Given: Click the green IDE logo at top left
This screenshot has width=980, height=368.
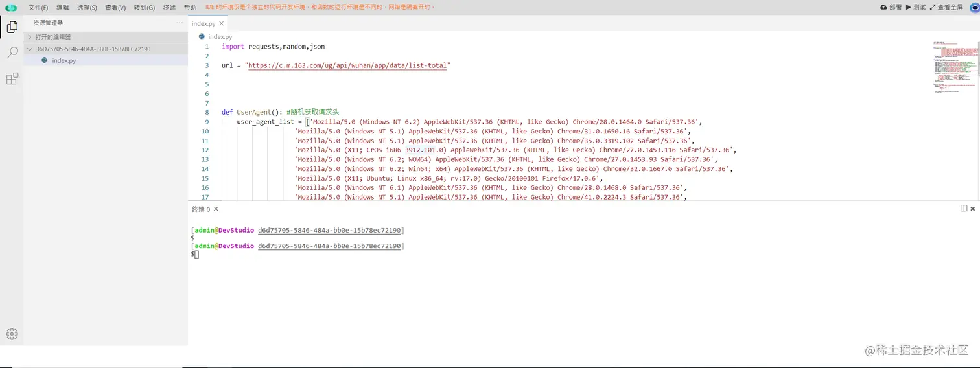Looking at the screenshot, I should point(11,7).
